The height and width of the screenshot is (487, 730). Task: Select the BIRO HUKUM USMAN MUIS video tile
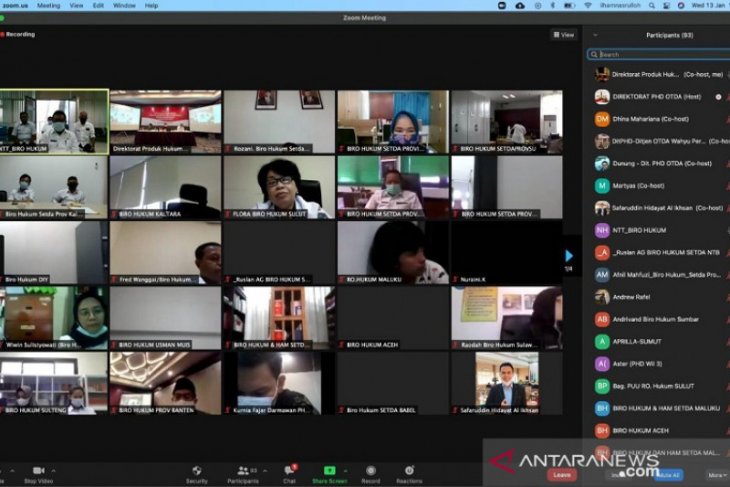[x=165, y=318]
